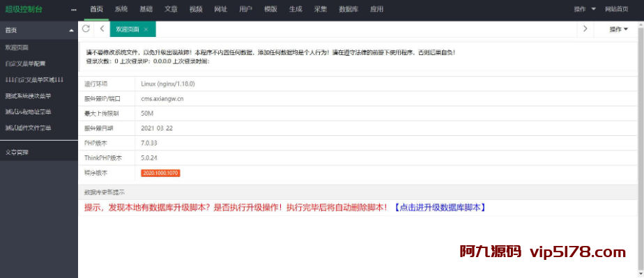The image size is (644, 278).
Task: Switch to the 视频 top menu
Action: click(196, 10)
